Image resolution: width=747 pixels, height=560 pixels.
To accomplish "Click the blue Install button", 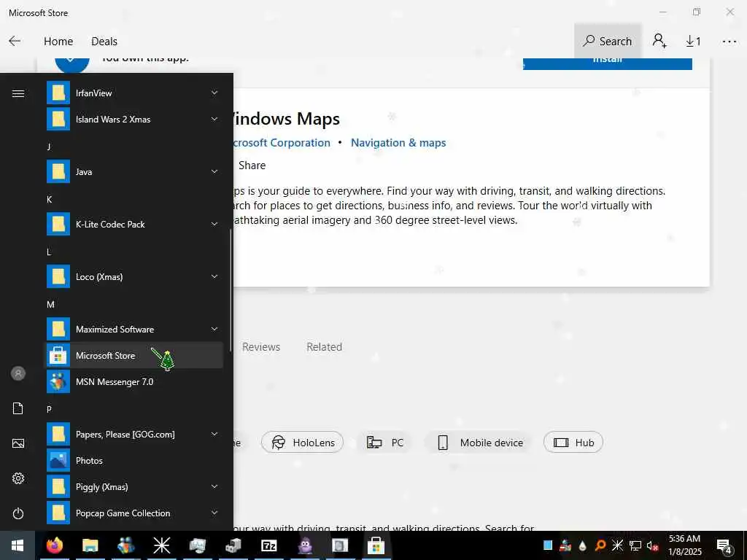I will [608, 63].
